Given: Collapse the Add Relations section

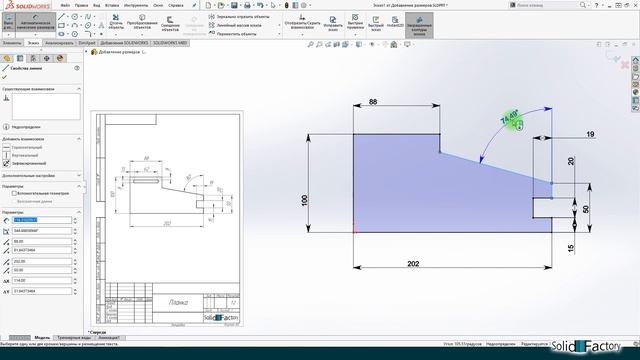Looking at the screenshot, I should tap(78, 139).
